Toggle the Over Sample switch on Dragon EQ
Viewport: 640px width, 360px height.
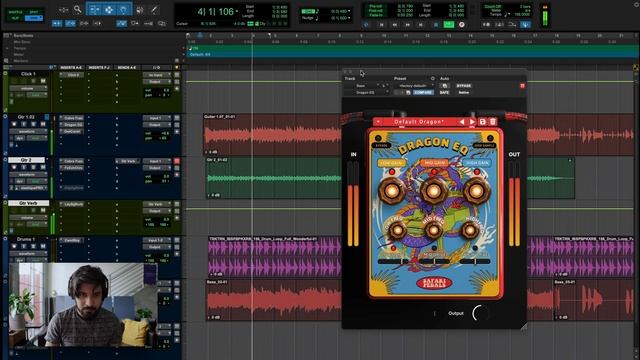(490, 138)
